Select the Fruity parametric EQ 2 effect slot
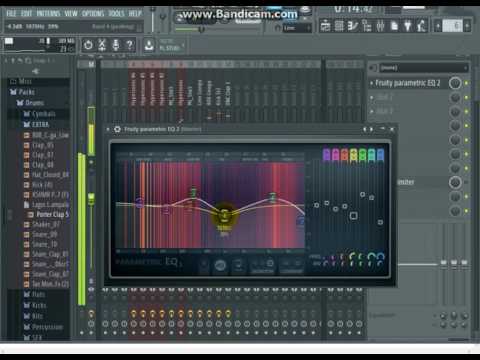480x360 pixels. [x=408, y=83]
